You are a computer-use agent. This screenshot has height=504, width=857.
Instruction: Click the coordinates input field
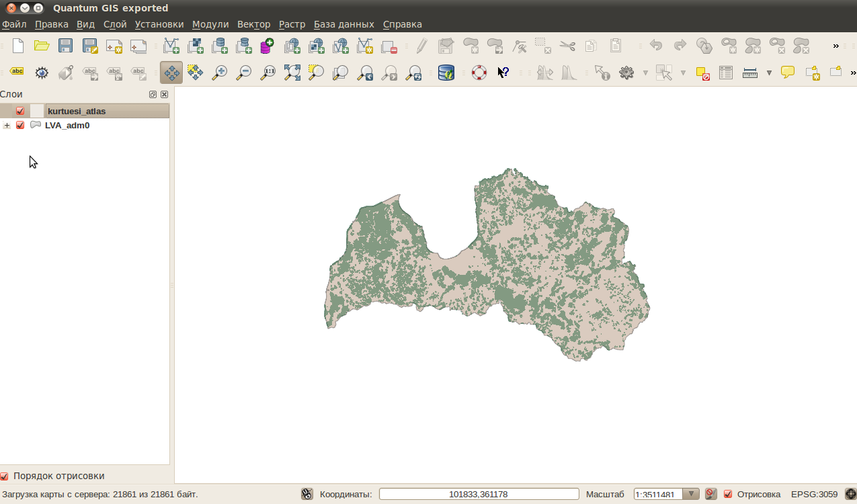479,493
